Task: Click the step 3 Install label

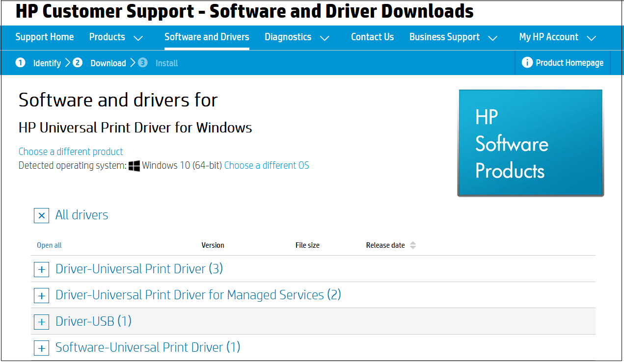Action: tap(166, 63)
